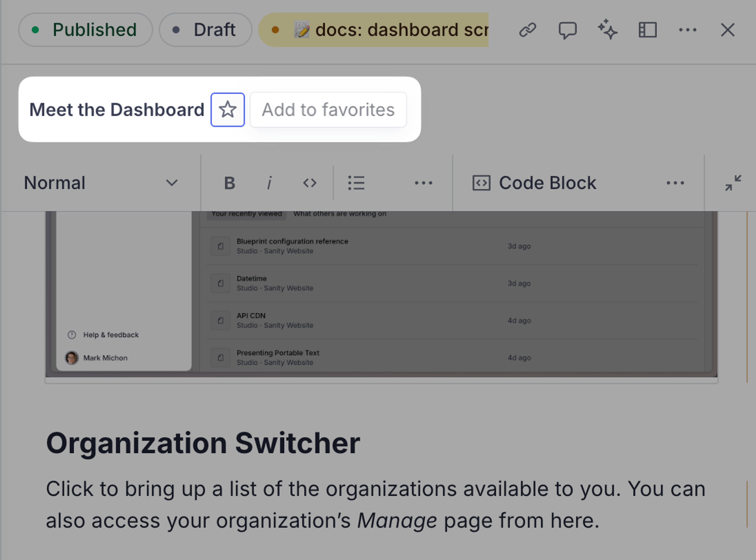Viewport: 756px width, 560px height.
Task: Open more insert options after Code Block
Action: pyautogui.click(x=675, y=183)
